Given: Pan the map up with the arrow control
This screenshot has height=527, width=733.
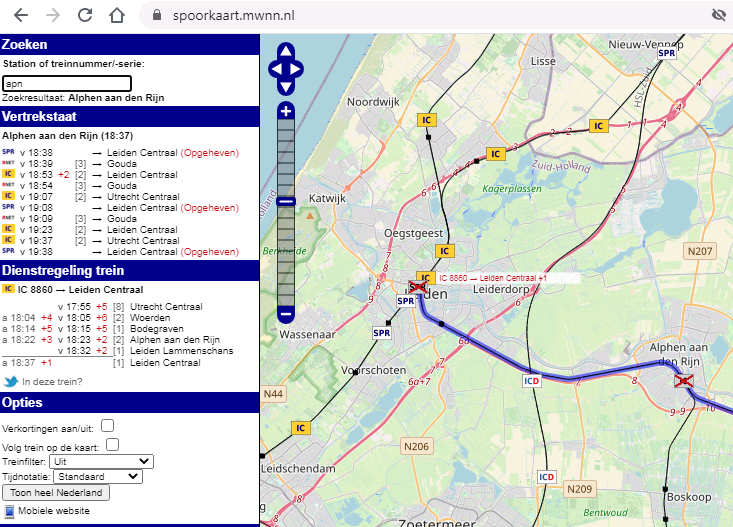Looking at the screenshot, I should [286, 51].
